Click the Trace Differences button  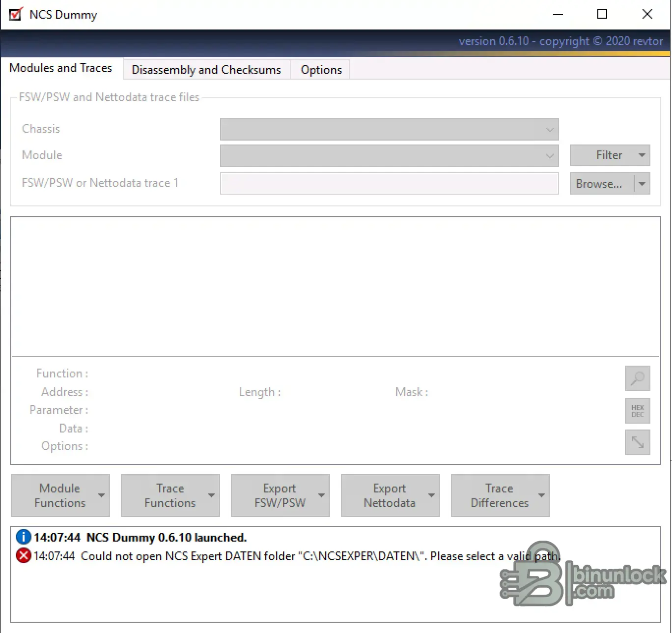500,495
